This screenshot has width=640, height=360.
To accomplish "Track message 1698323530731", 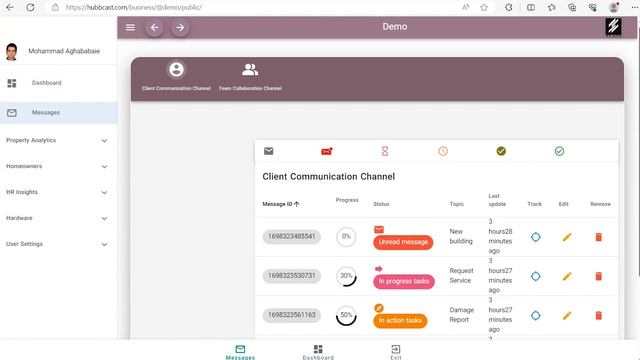I will click(536, 276).
